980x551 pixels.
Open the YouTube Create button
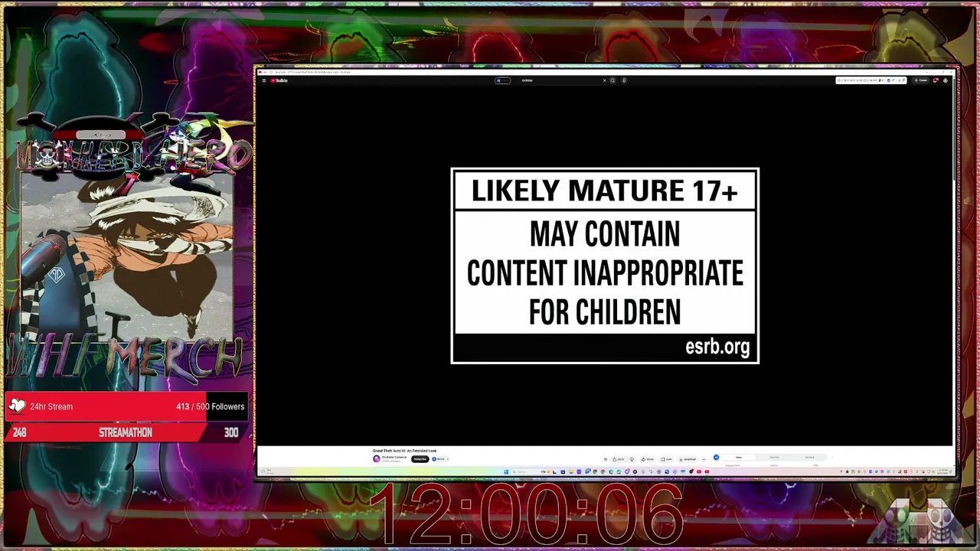pos(921,80)
